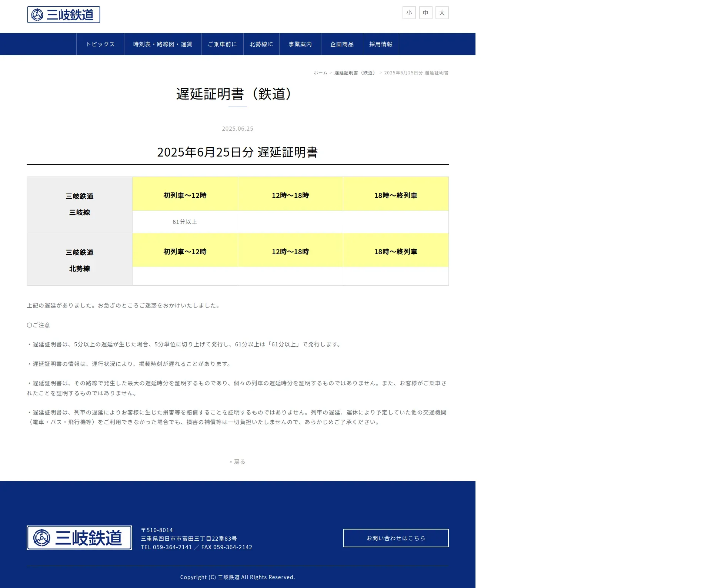
Task: Click the Sangi Railway header logo
Action: click(x=63, y=14)
